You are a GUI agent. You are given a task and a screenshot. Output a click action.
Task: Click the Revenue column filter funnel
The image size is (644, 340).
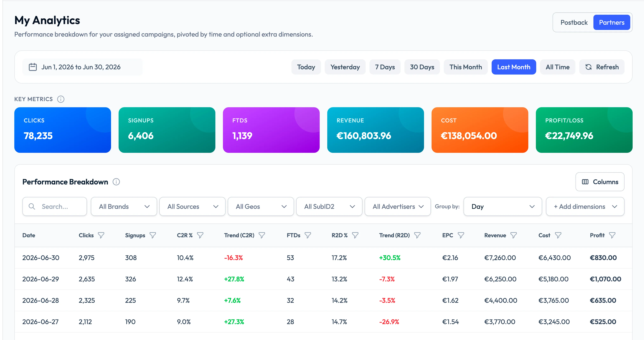coord(514,235)
